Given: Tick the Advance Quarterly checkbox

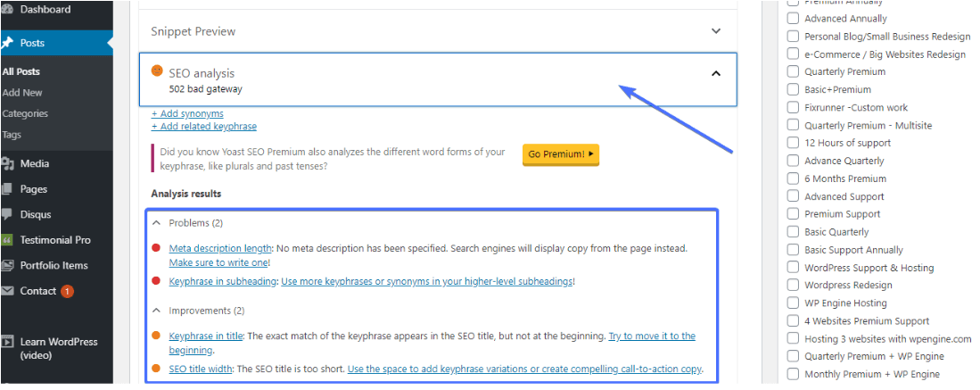Looking at the screenshot, I should [x=793, y=161].
